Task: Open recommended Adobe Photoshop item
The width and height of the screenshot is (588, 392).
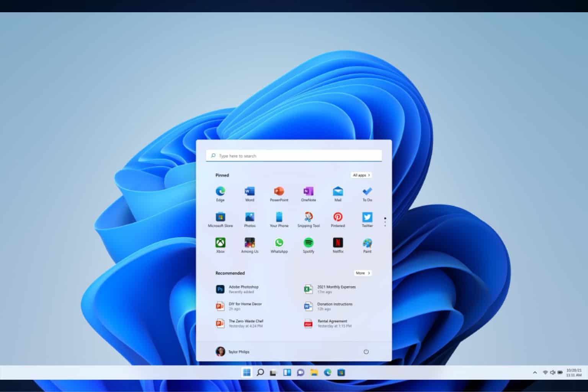Action: 237,289
